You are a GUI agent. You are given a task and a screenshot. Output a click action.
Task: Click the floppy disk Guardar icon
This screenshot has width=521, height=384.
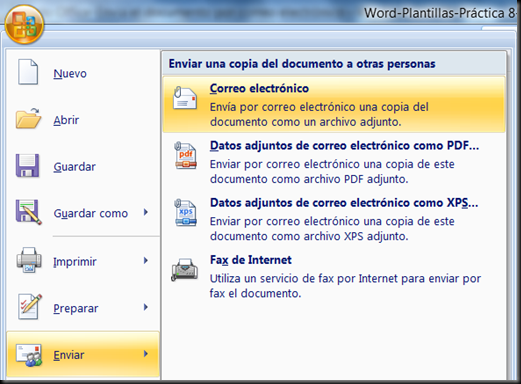click(x=27, y=165)
